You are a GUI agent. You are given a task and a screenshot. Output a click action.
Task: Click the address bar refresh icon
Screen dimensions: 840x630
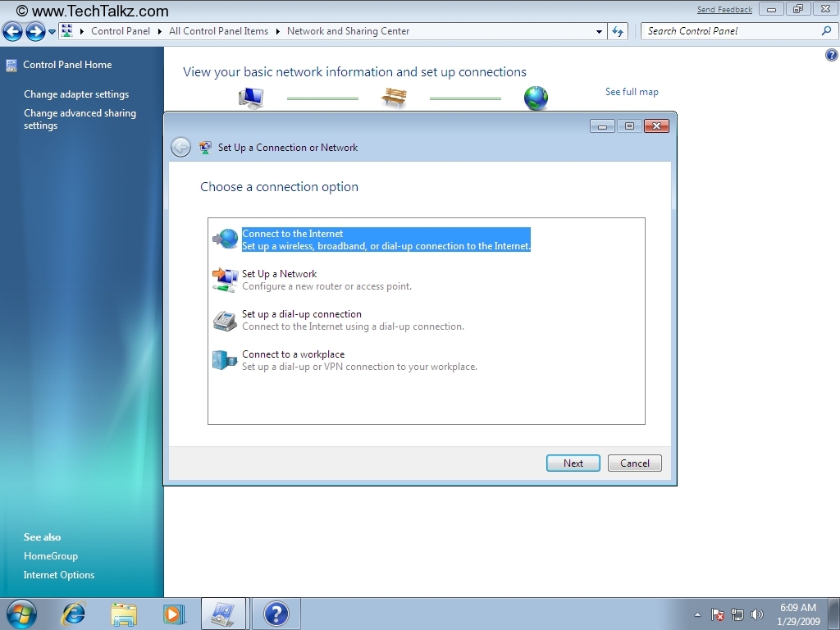click(x=618, y=31)
